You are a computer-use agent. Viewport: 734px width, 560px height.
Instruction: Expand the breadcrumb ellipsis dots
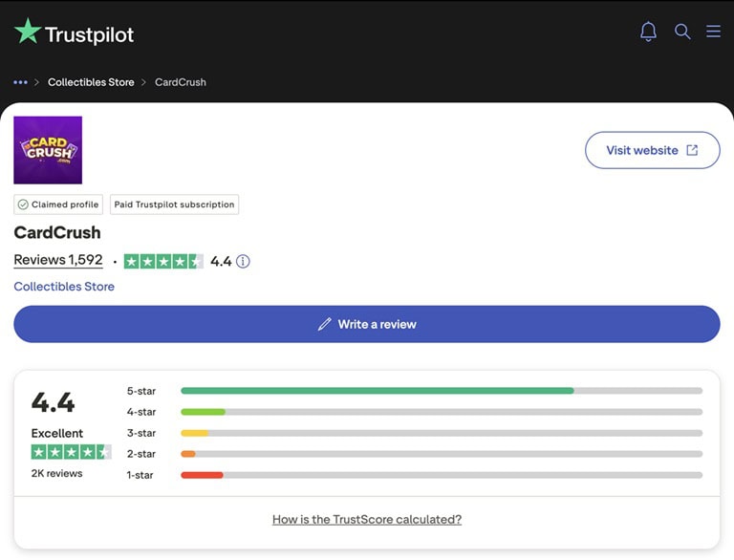click(x=21, y=82)
